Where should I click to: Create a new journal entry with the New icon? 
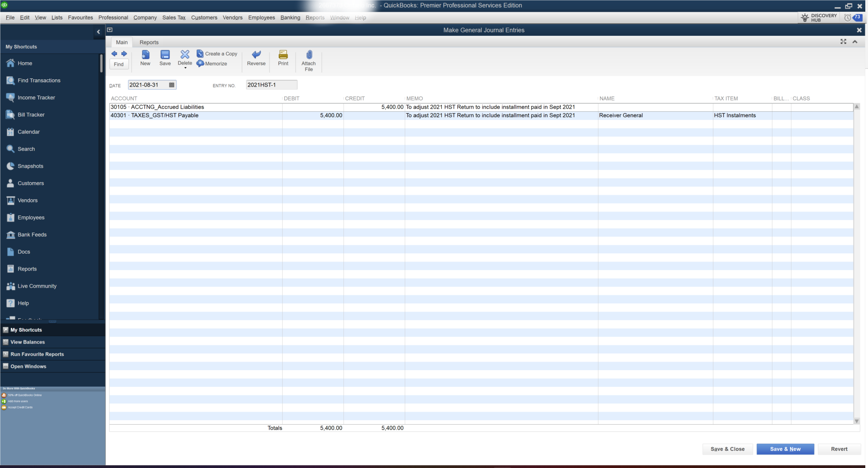(145, 58)
